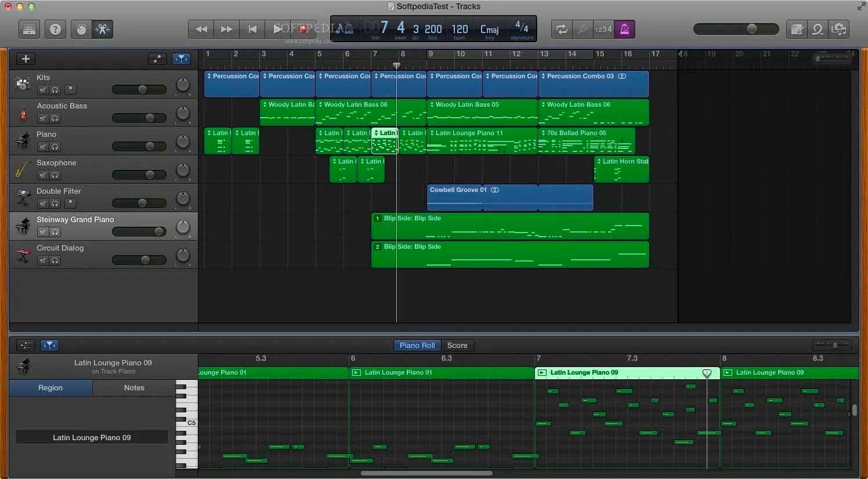Viewport: 868px width, 479px height.
Task: Open the 4/4 time signature menu
Action: [522, 28]
